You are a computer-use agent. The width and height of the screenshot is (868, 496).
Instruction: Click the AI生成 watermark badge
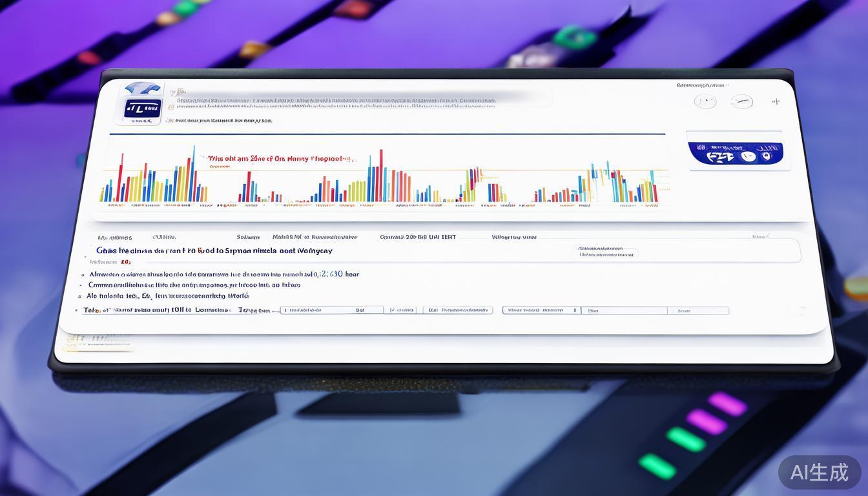click(x=819, y=472)
